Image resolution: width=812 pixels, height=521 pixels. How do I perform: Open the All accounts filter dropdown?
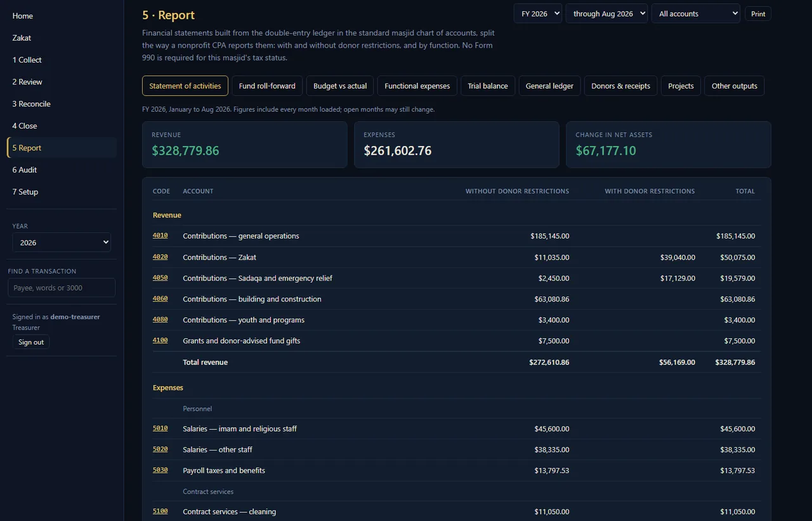695,13
